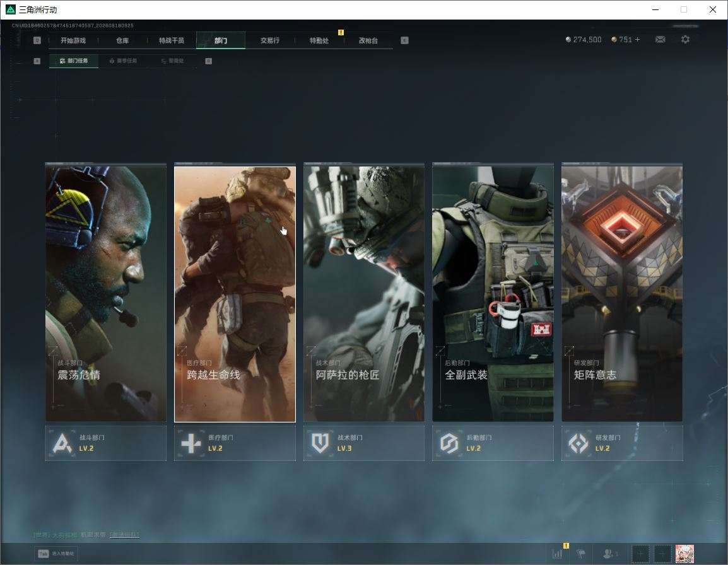The width and height of the screenshot is (728, 565).
Task: Open the 矩阵意志 research department card
Action: coord(622,294)
